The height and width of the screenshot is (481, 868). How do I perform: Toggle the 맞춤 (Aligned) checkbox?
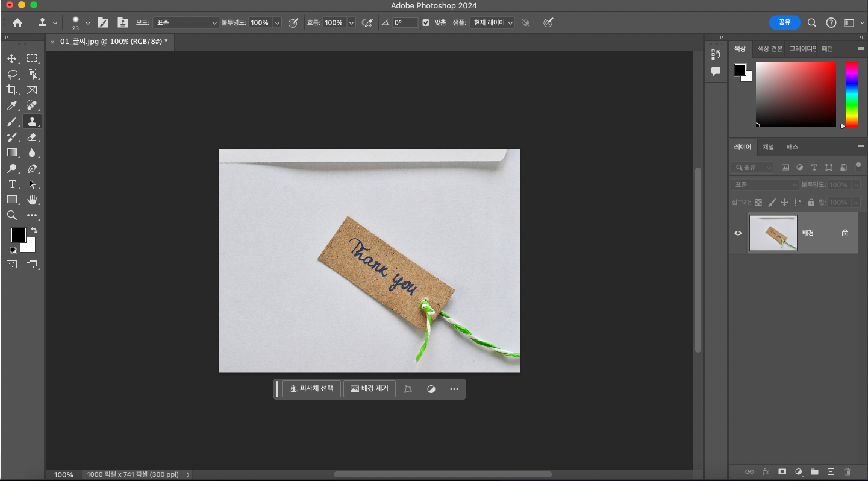click(x=426, y=22)
